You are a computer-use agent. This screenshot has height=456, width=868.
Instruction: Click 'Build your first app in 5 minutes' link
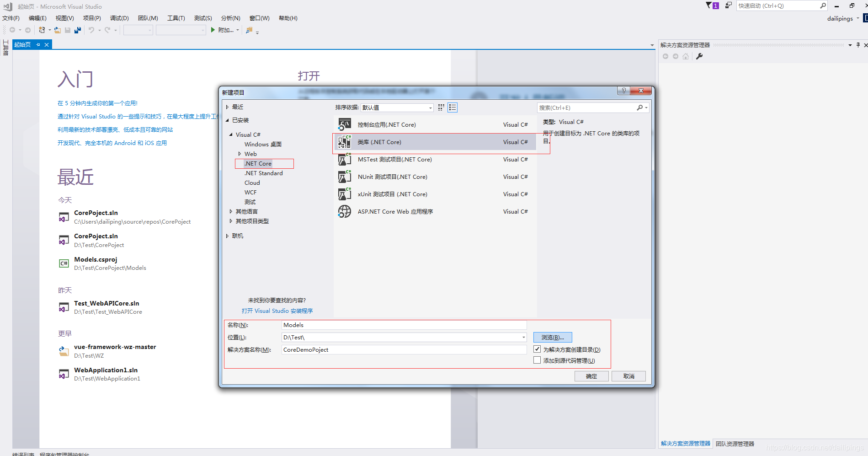(x=97, y=103)
